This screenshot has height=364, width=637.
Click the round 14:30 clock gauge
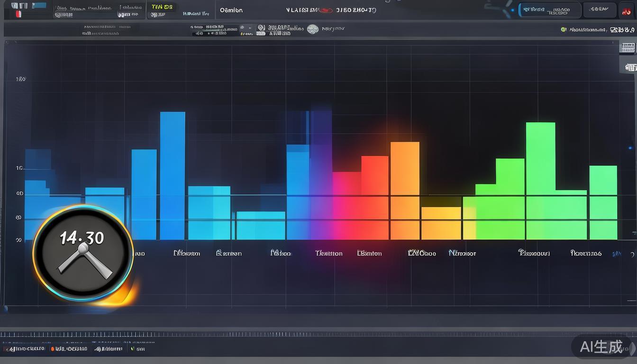pyautogui.click(x=83, y=253)
